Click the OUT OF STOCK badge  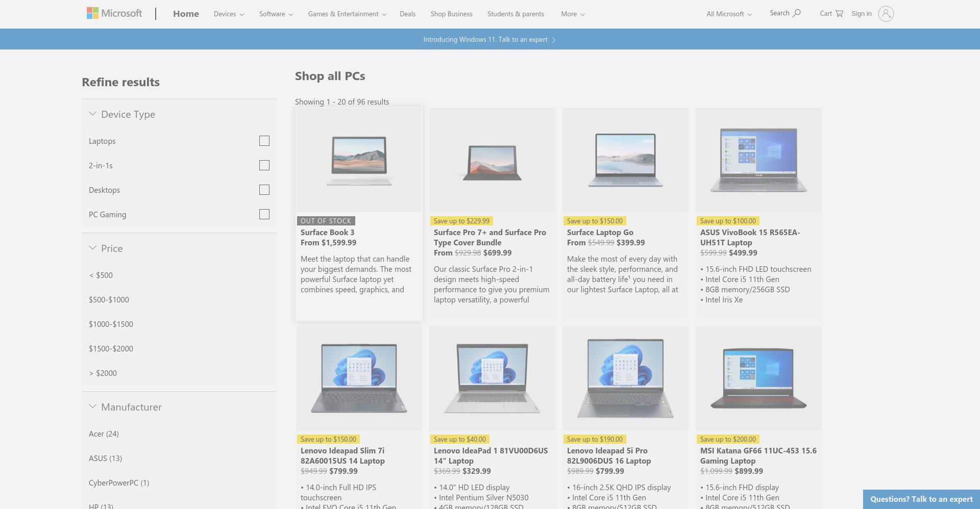point(326,221)
